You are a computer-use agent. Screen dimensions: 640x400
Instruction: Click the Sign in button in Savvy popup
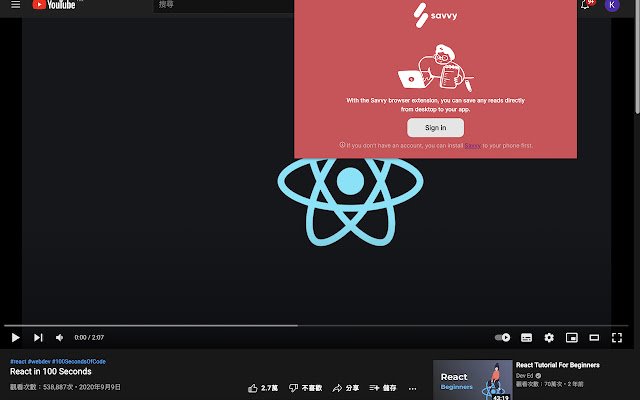tap(435, 128)
